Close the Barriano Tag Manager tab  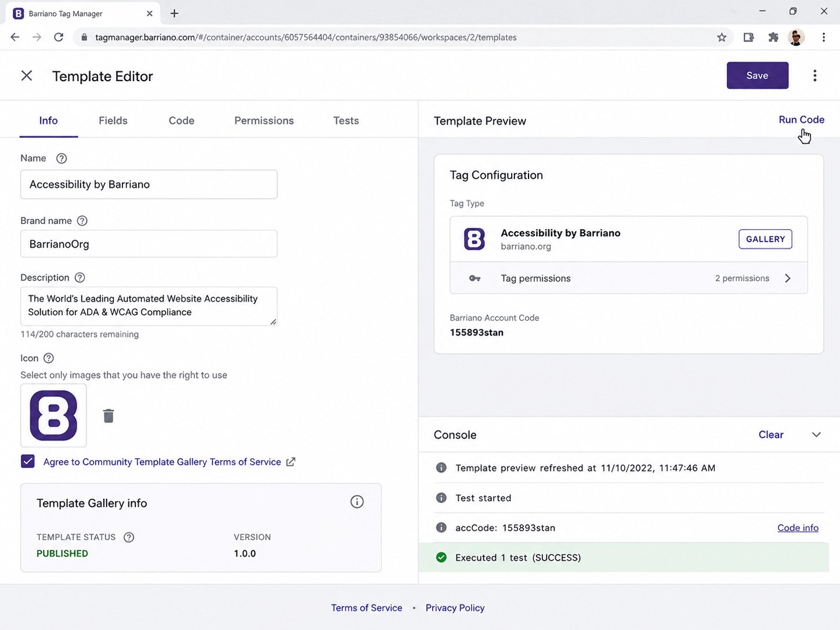pyautogui.click(x=150, y=13)
